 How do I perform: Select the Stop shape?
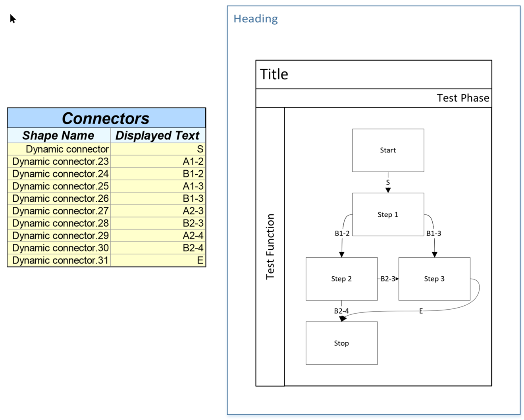coord(341,343)
